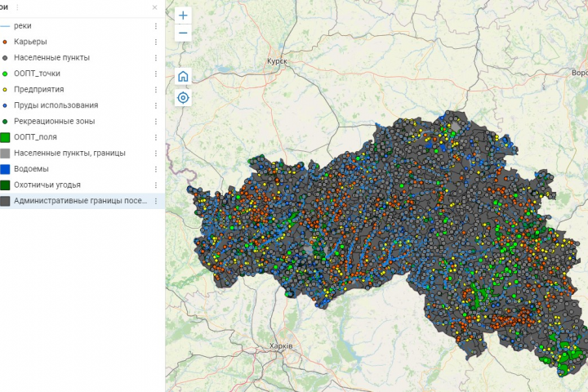Click three-dot menu for Предприятия layer

click(155, 90)
